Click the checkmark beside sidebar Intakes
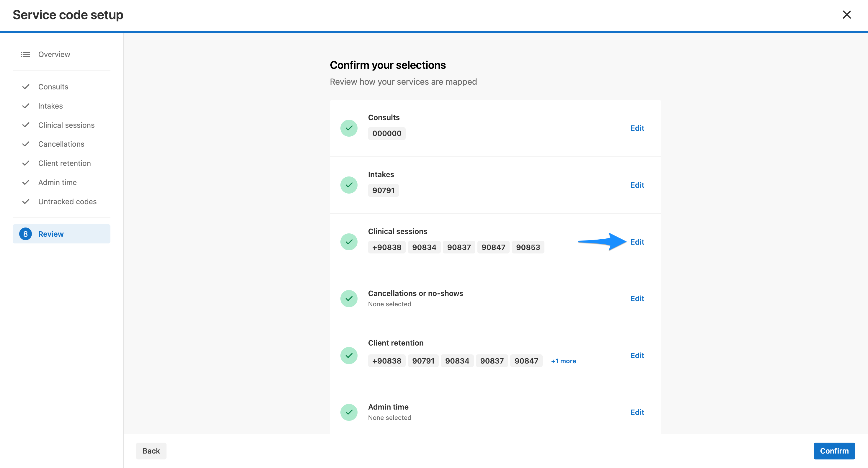The image size is (868, 468). pos(26,106)
